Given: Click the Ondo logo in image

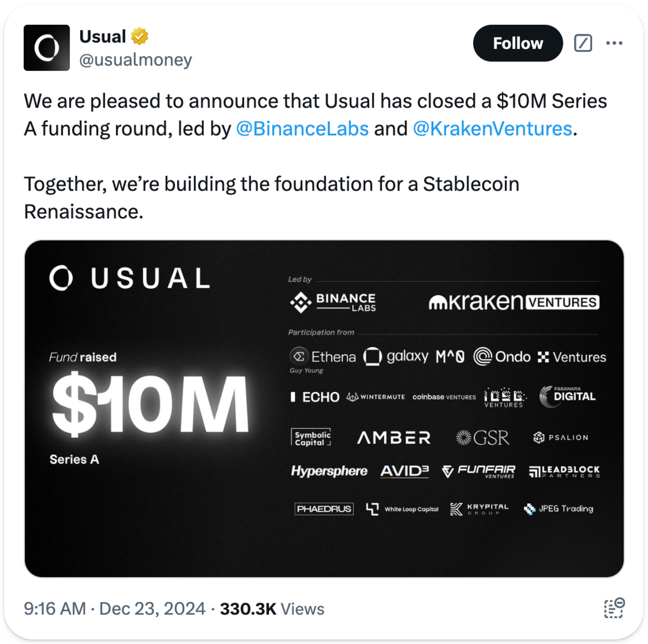Looking at the screenshot, I should point(502,357).
